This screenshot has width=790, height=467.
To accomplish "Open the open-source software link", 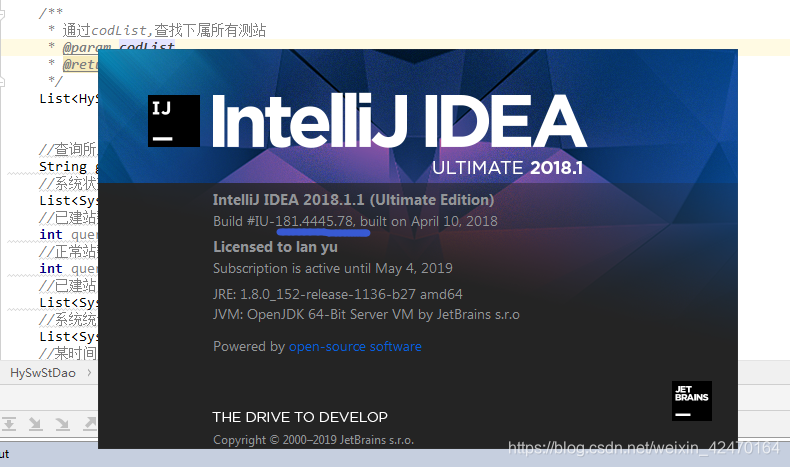I will pyautogui.click(x=355, y=347).
